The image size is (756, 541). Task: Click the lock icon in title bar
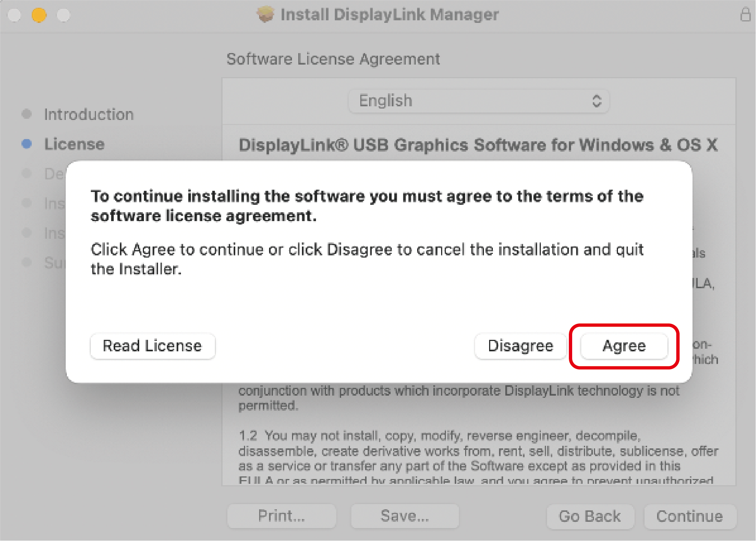745,15
